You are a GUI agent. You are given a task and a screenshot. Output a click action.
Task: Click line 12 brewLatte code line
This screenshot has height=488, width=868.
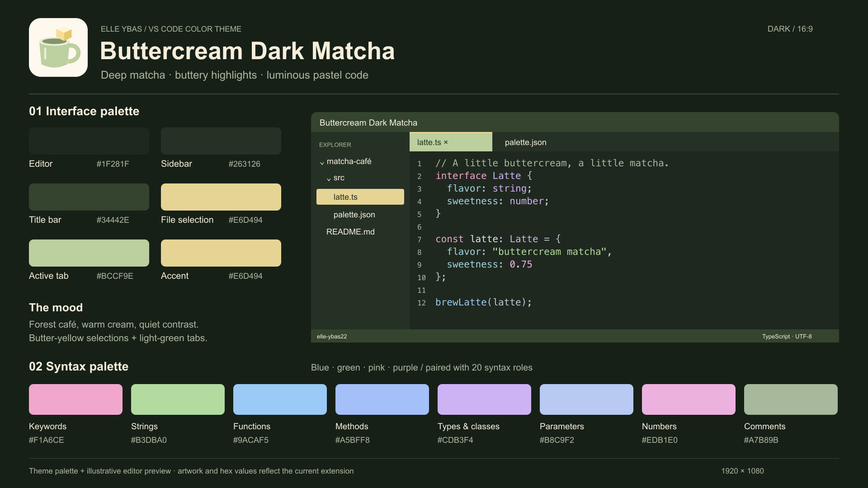point(483,302)
